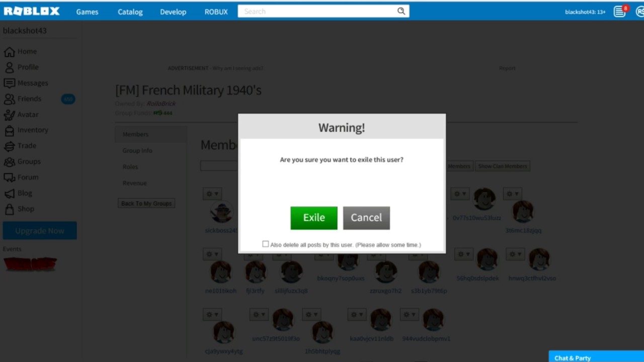Open gear dropdown for kaa0vjcv11nldb
Image resolution: width=644 pixels, height=362 pixels.
(x=357, y=314)
